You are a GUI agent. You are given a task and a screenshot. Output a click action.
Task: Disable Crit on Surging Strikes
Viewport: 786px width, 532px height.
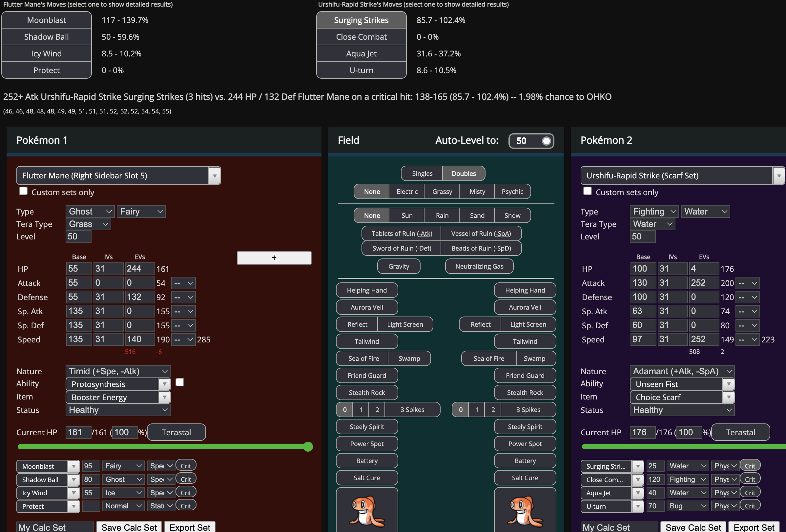[750, 466]
